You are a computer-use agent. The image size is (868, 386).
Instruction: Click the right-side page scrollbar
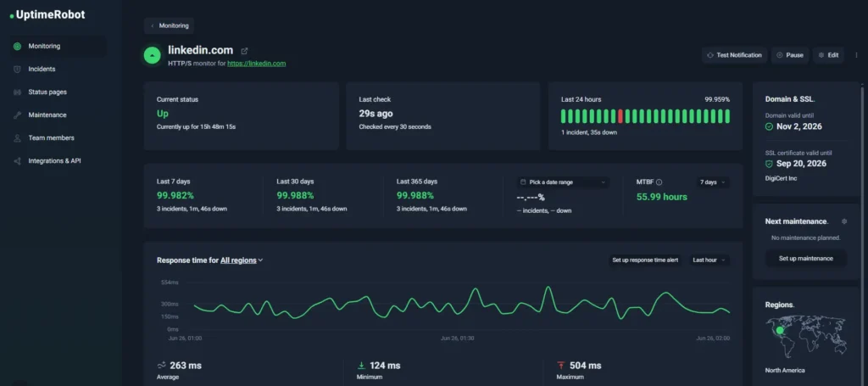861,232
